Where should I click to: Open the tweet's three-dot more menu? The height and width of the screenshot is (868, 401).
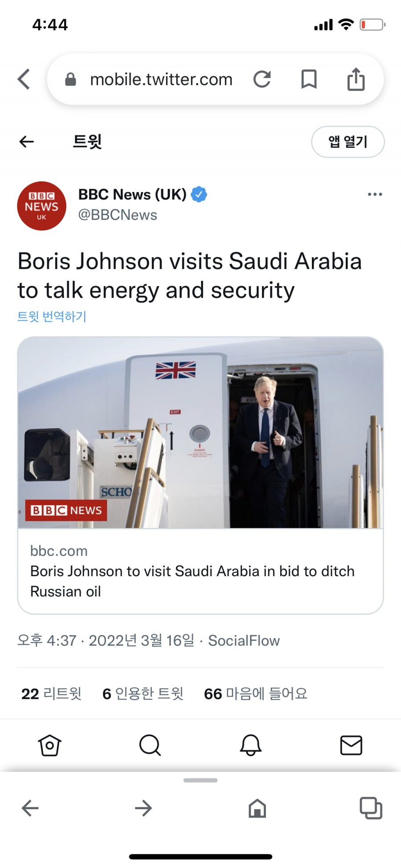[x=375, y=194]
